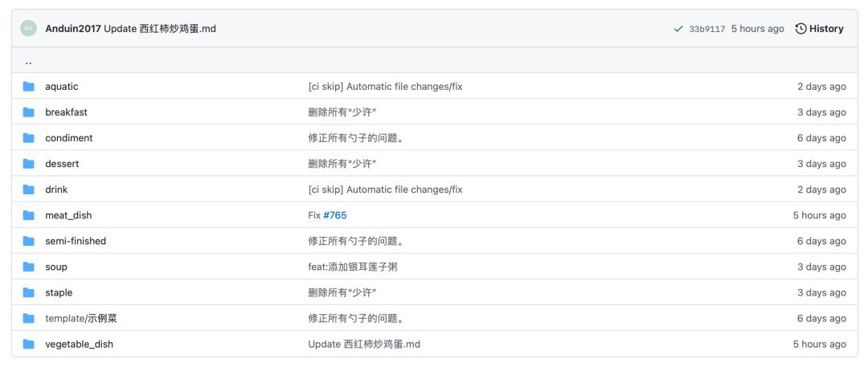
Task: Open the breakfast folder
Action: tap(67, 112)
